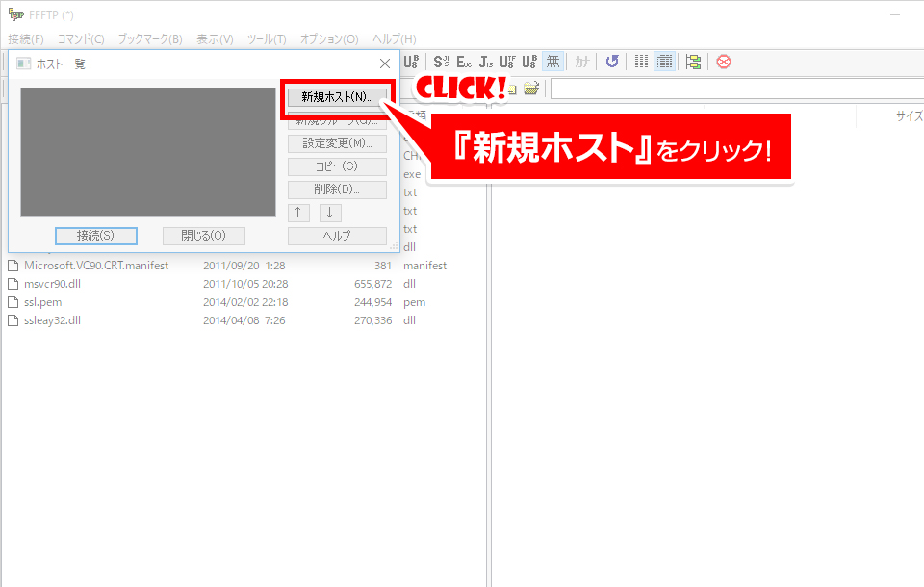Click the blue refresh arrow icon
The width and height of the screenshot is (924, 587).
click(x=612, y=62)
